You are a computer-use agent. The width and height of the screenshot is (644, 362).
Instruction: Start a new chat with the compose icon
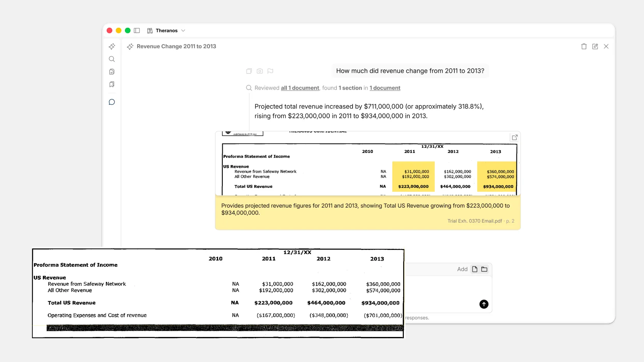pyautogui.click(x=595, y=46)
